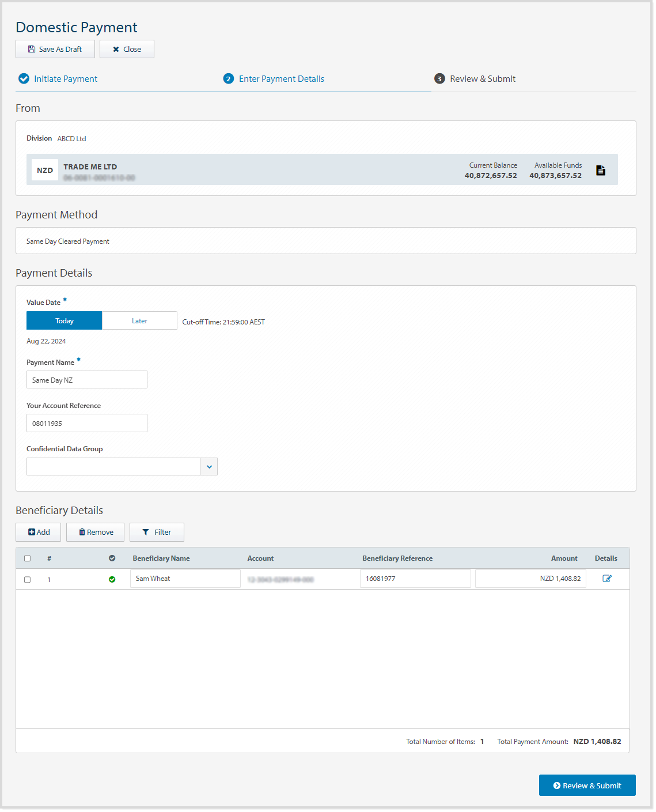Switch value date to Later

139,321
